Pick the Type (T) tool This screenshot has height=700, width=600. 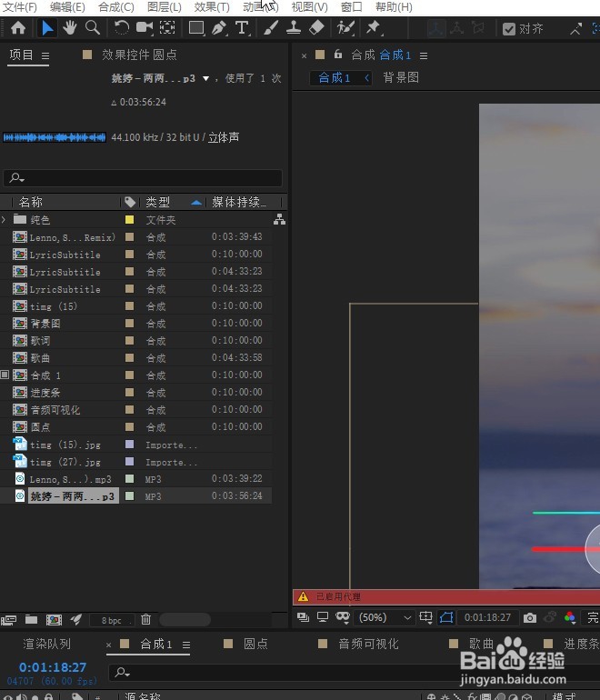(242, 28)
